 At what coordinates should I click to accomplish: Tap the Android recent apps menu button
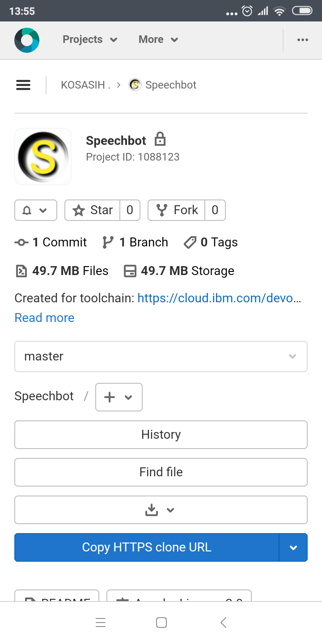[101, 623]
